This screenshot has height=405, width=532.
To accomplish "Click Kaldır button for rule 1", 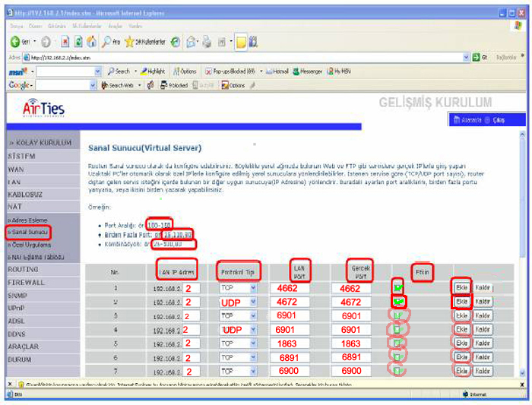I will (x=483, y=288).
